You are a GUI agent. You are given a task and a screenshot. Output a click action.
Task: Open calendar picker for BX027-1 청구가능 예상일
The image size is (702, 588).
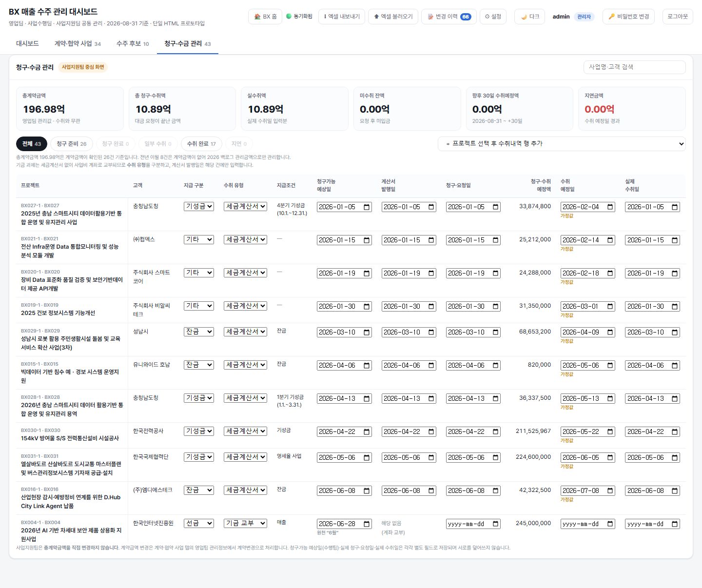(x=367, y=207)
